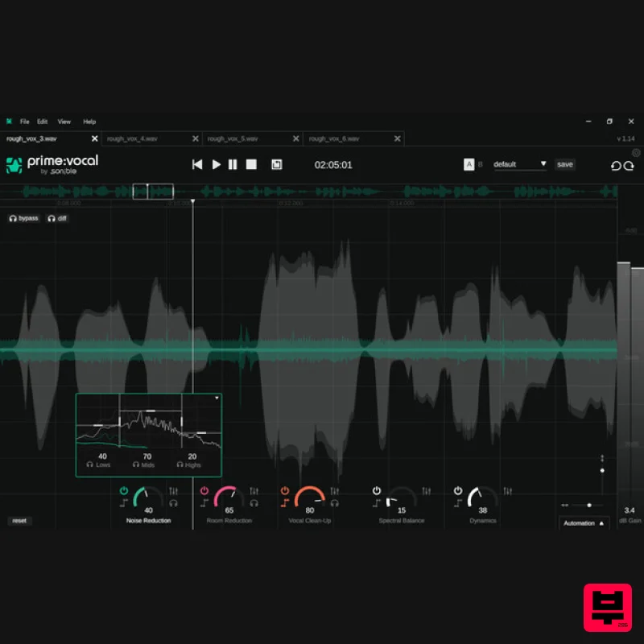This screenshot has height=644, width=644.
Task: Select state A in the A/B comparison
Action: click(x=469, y=164)
